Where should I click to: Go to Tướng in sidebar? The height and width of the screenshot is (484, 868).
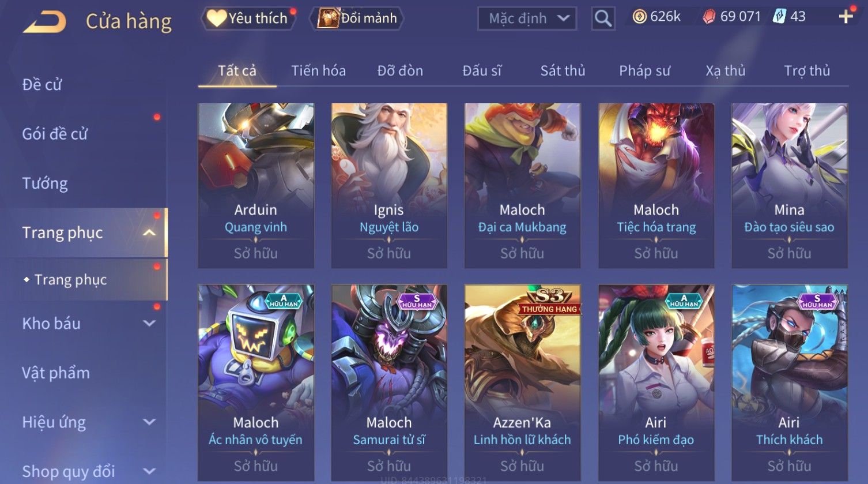click(x=45, y=183)
